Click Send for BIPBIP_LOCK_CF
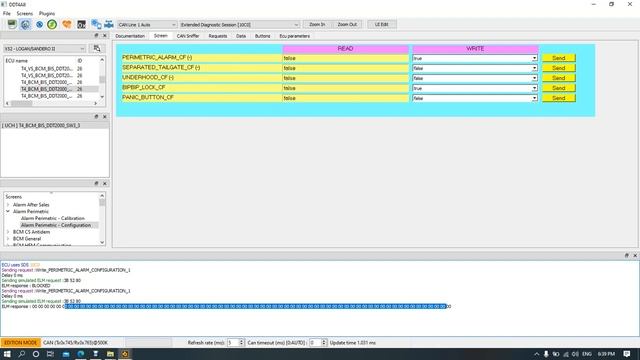640x360 pixels. pyautogui.click(x=559, y=88)
